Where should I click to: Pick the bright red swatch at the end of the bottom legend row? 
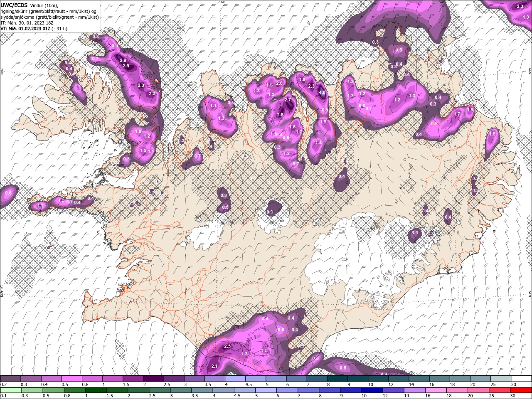click(521, 390)
